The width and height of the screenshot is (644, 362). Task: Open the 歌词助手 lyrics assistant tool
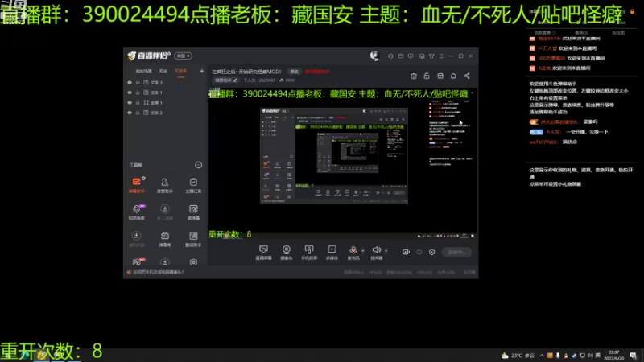(x=193, y=238)
